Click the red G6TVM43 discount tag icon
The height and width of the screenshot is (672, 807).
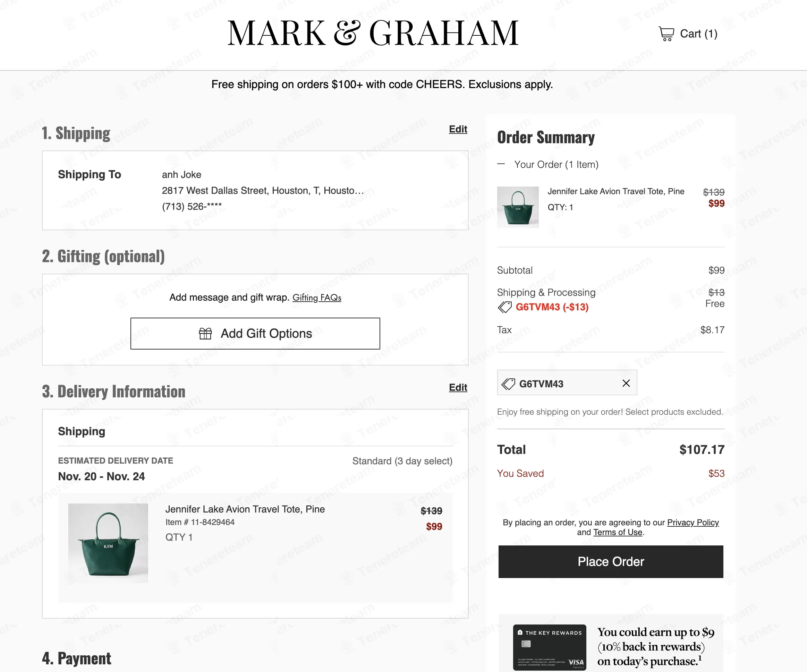point(504,307)
